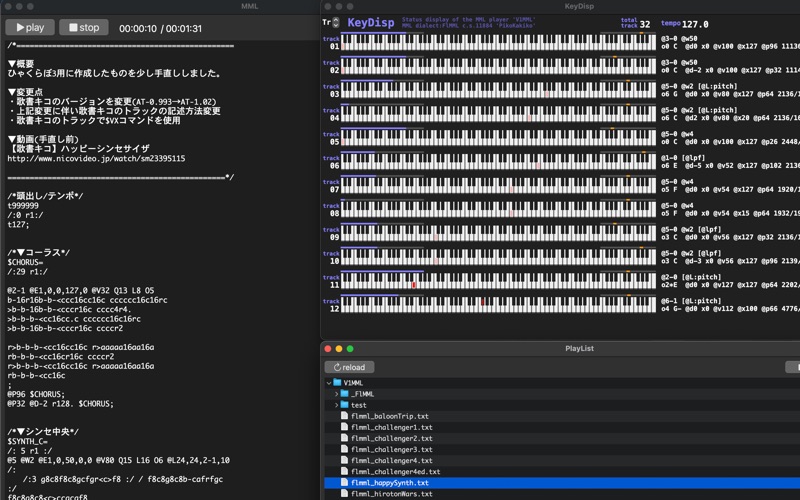800x500 pixels.
Task: Click the 00:00:10 / 00:01:31 time display
Action: [x=160, y=29]
